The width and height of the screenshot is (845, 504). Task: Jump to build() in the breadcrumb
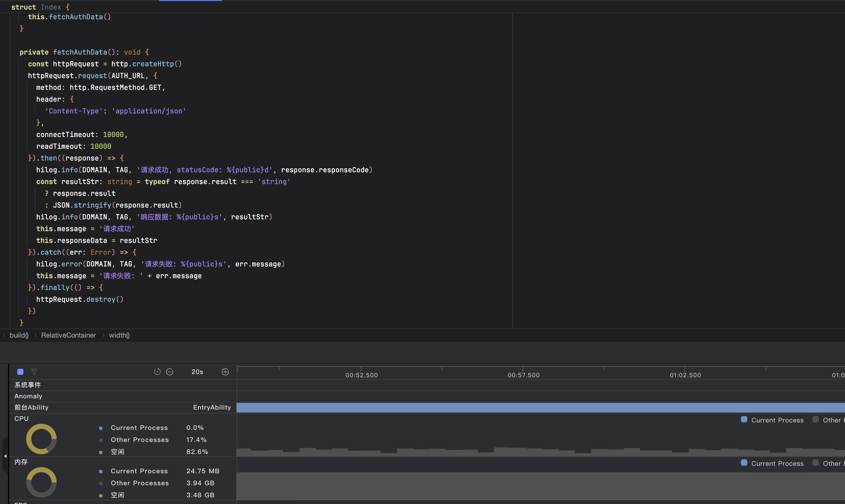[19, 335]
